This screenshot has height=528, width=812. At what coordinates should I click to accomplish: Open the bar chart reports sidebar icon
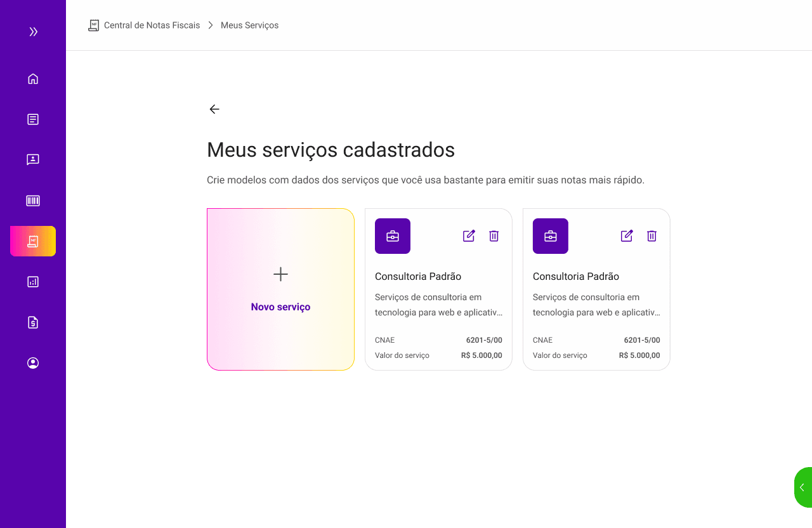33,282
